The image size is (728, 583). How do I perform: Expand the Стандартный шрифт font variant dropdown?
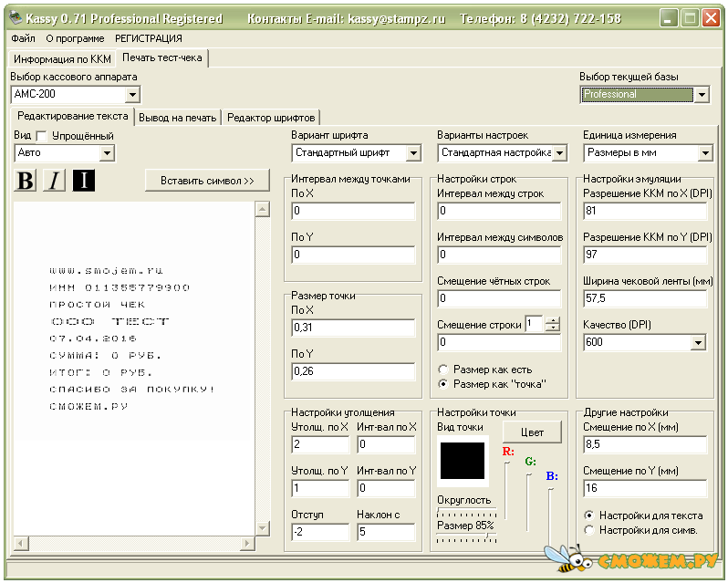(x=413, y=152)
